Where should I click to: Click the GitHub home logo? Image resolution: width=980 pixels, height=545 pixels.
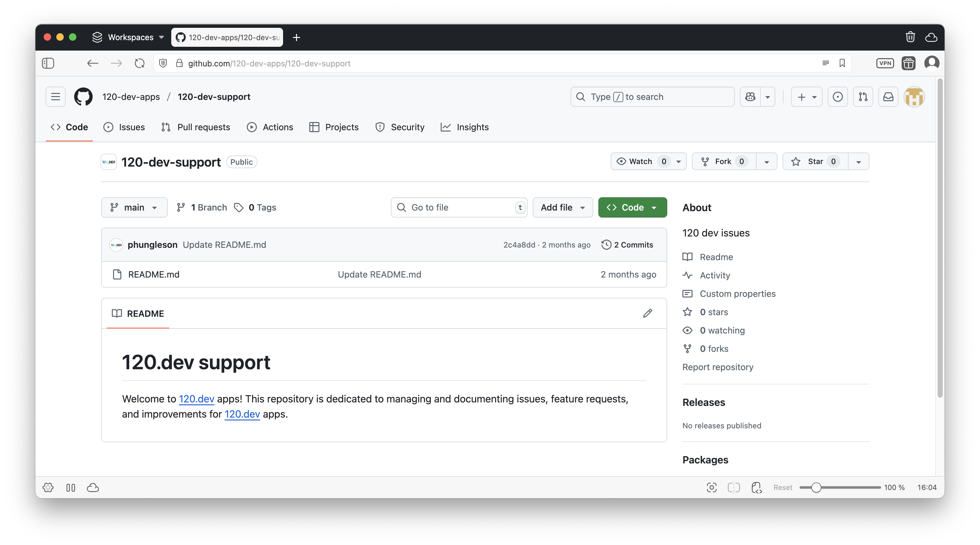coord(83,97)
